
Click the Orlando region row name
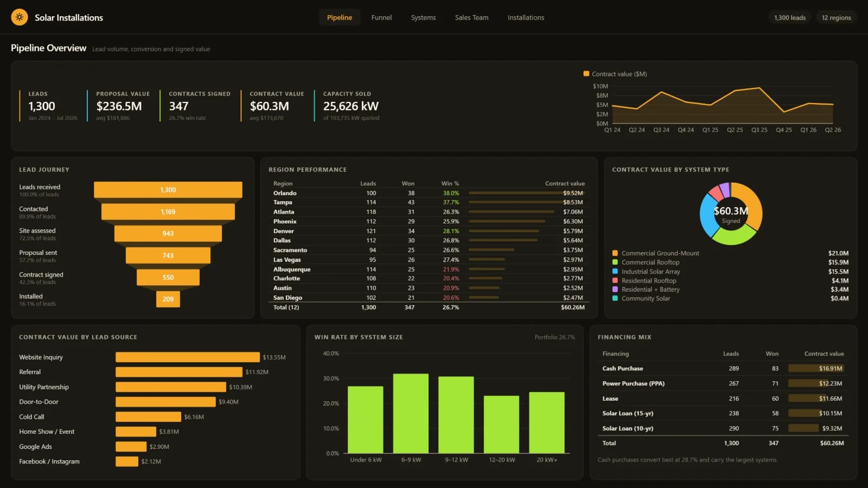285,193
